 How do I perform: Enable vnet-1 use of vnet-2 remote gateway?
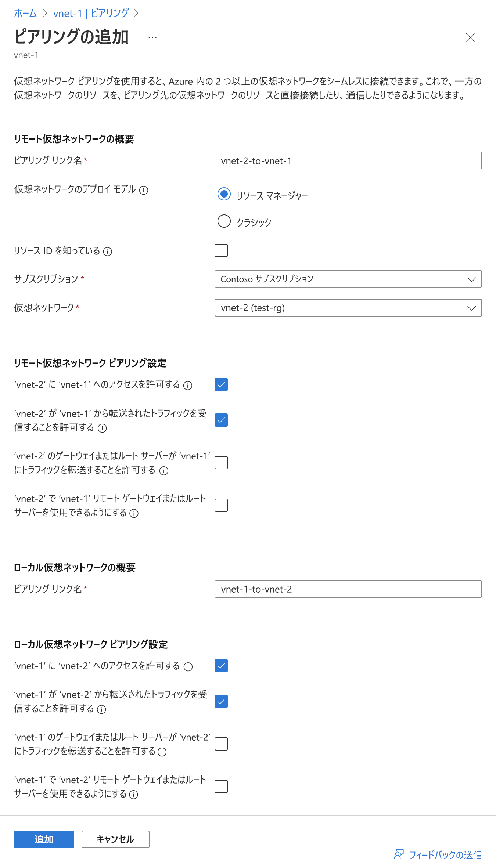point(221,786)
